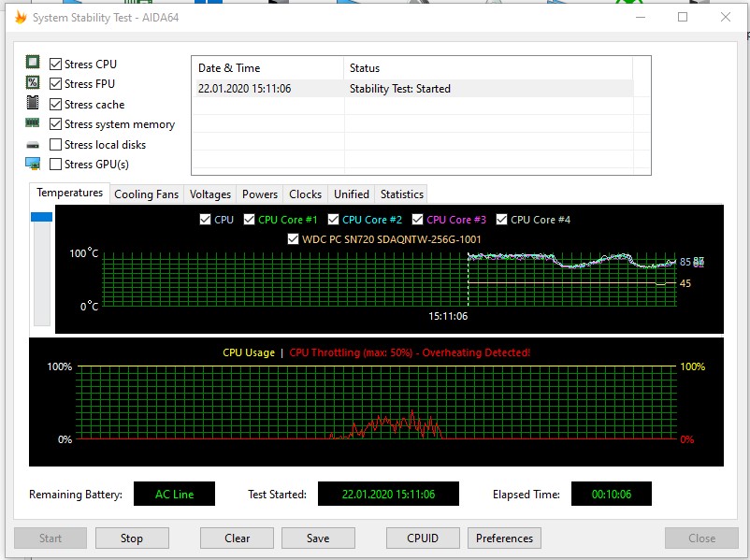
Task: Click the CPU chip icon beside Stress CPU
Action: 33,64
